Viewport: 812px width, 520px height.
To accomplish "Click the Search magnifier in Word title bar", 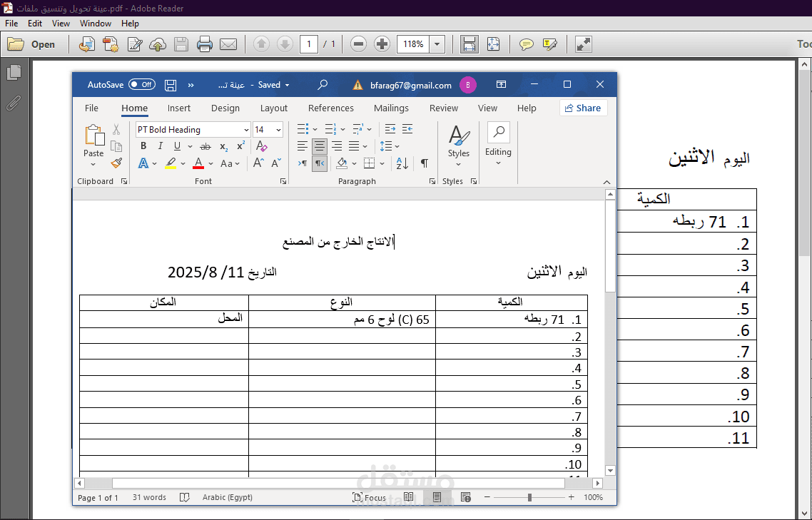I will (x=323, y=84).
